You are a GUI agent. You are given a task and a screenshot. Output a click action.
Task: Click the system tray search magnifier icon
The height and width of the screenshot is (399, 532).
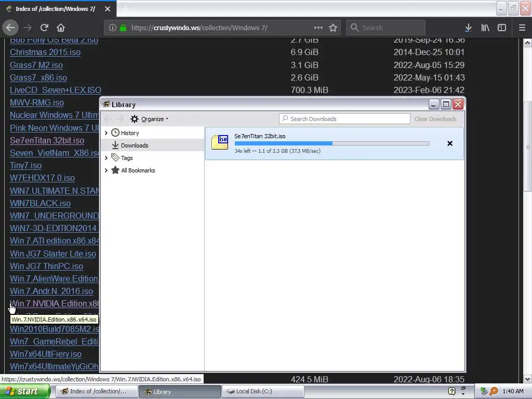[x=494, y=391]
